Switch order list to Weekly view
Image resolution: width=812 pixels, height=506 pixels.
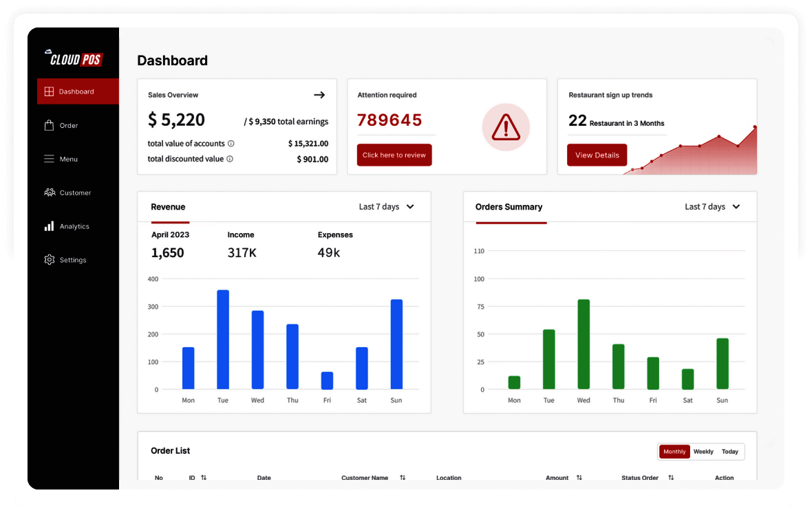(x=703, y=452)
